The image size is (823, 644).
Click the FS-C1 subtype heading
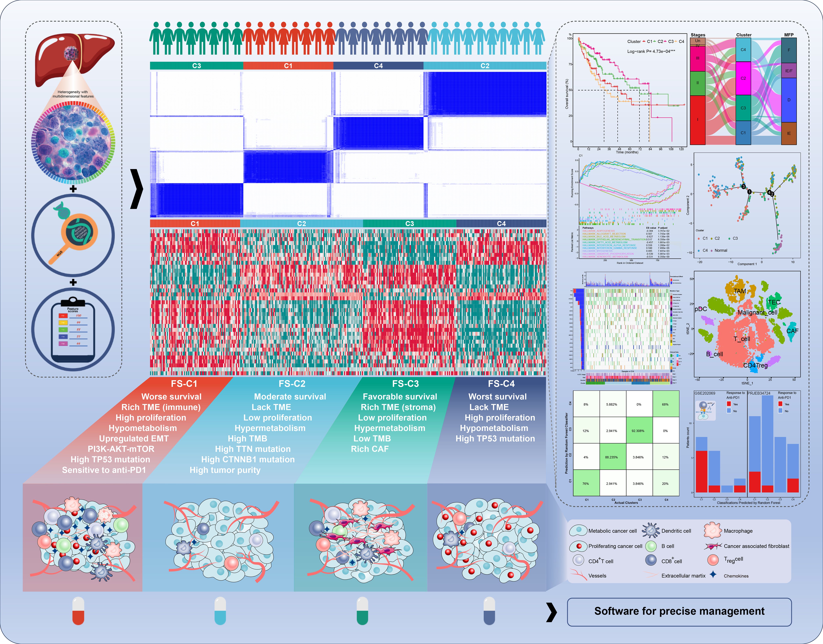click(184, 384)
